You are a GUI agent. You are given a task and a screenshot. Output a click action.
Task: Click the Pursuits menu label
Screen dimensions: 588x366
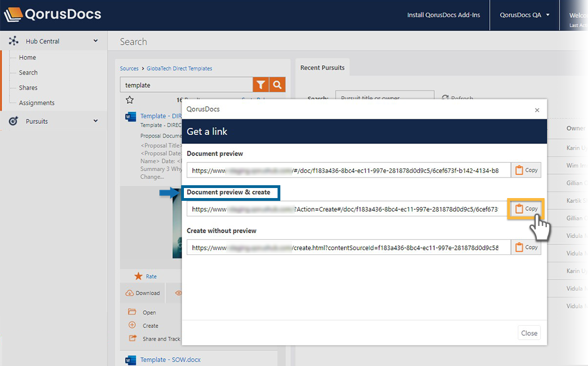point(37,121)
